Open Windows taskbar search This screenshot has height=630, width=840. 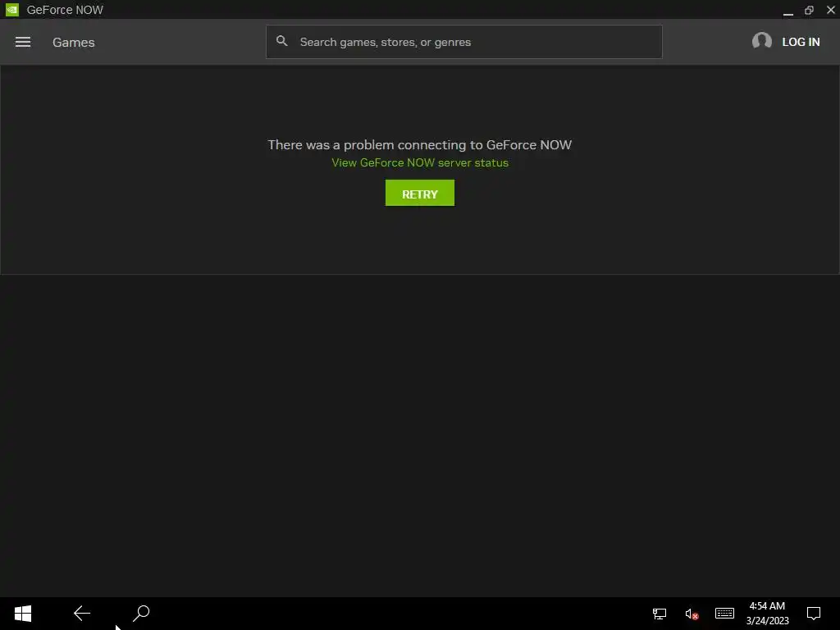point(141,614)
